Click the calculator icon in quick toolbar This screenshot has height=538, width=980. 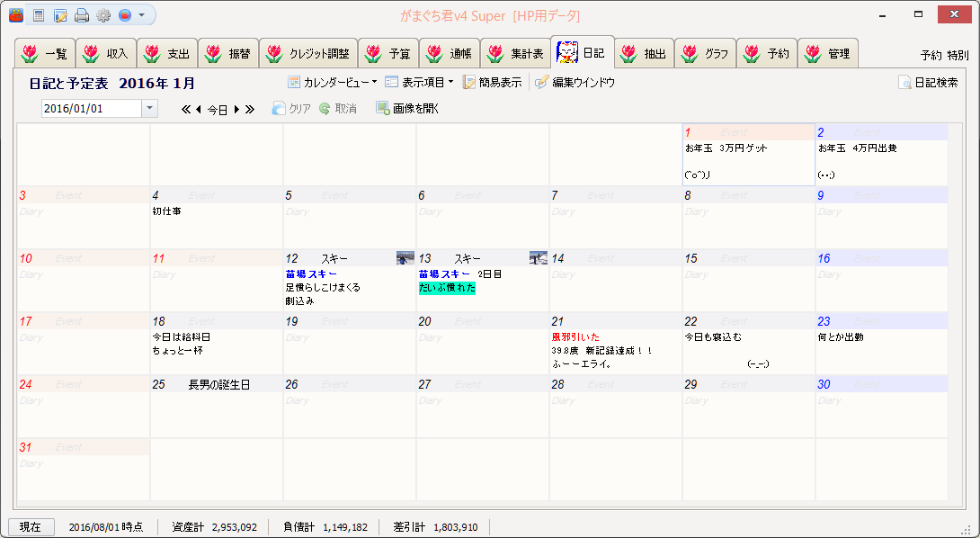[x=38, y=15]
